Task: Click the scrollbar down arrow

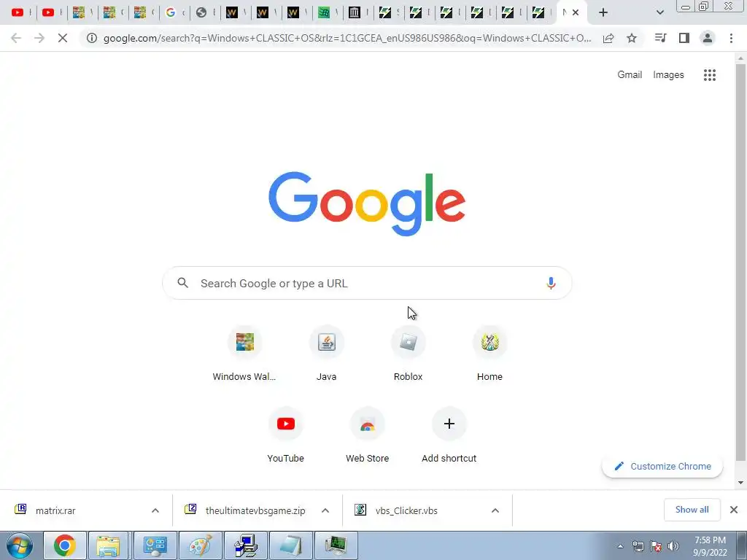Action: click(740, 483)
